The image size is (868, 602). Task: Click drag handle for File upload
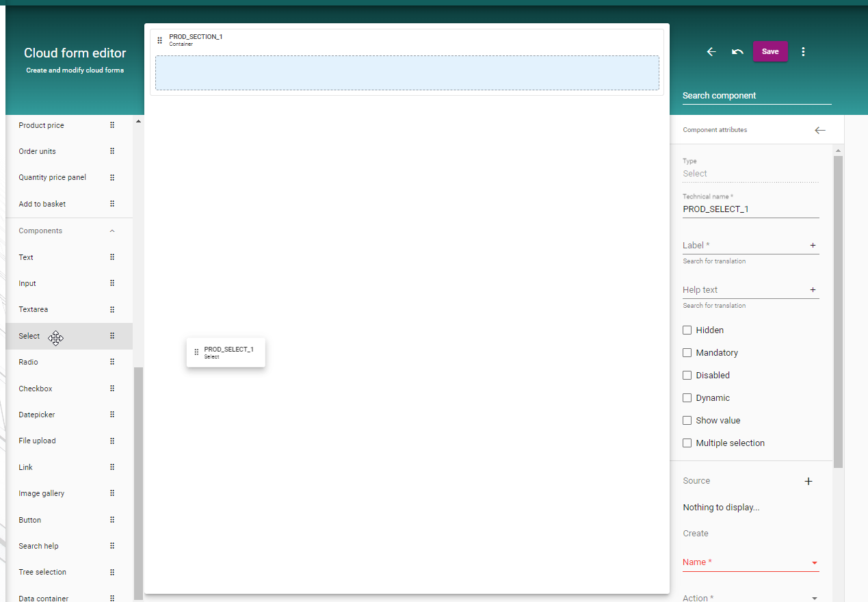pyautogui.click(x=112, y=441)
